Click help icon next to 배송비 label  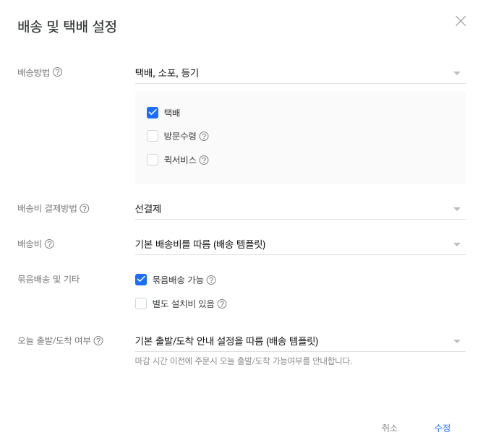(49, 244)
